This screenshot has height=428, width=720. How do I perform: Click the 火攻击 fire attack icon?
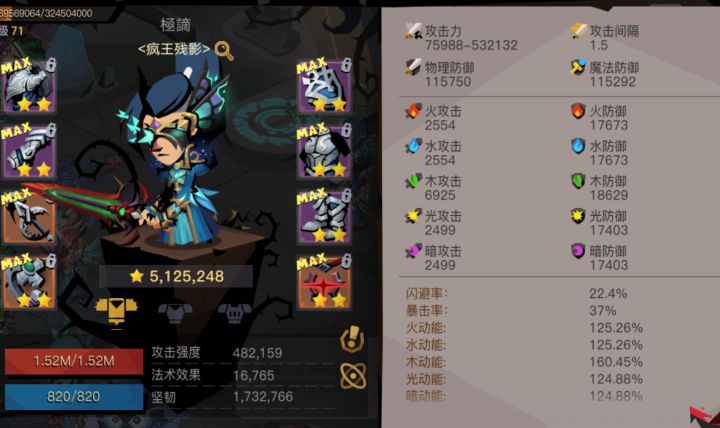(414, 111)
